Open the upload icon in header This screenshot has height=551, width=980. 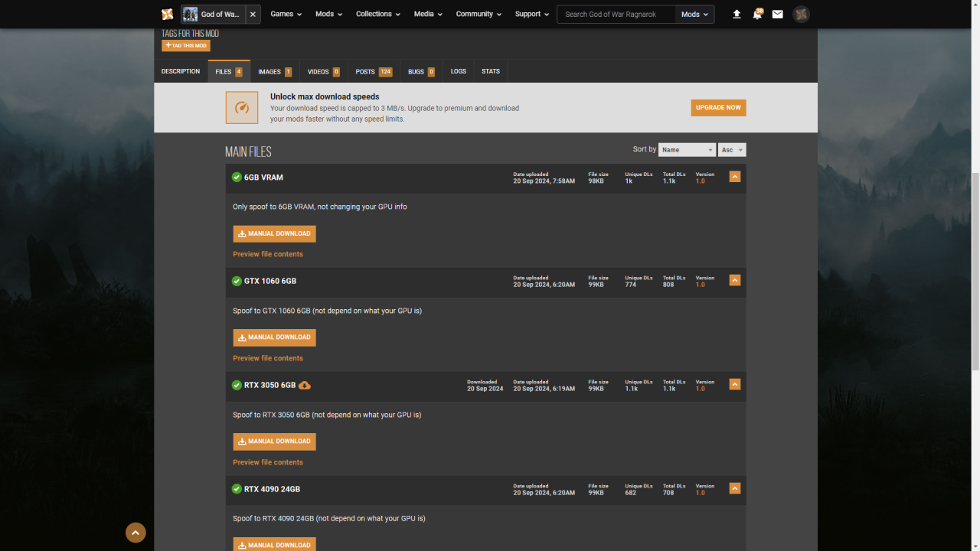pos(737,14)
